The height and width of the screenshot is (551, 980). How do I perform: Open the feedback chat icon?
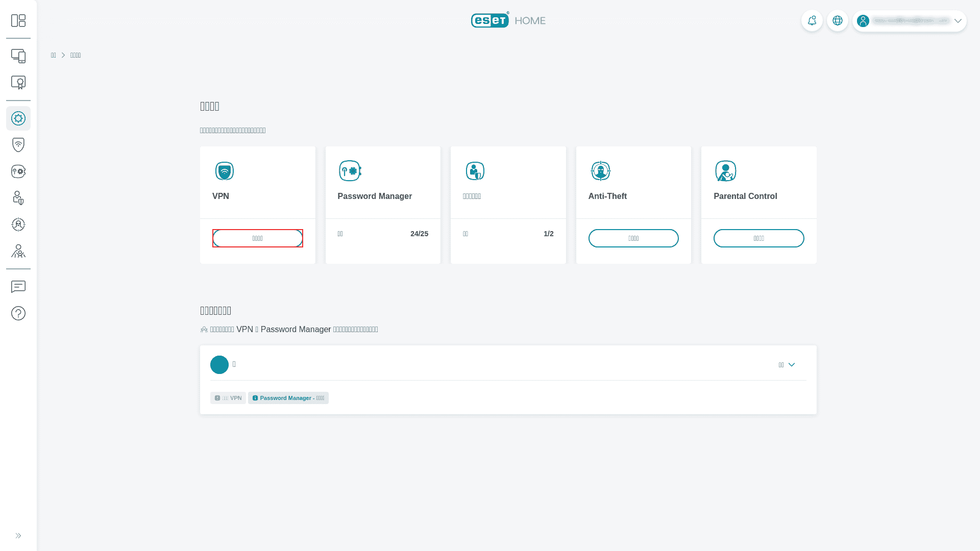tap(18, 287)
